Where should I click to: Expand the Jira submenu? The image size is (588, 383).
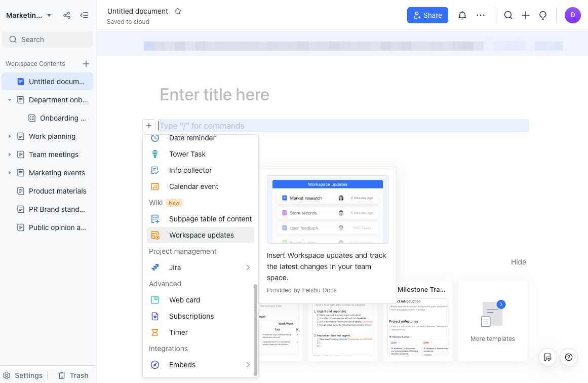click(x=248, y=267)
